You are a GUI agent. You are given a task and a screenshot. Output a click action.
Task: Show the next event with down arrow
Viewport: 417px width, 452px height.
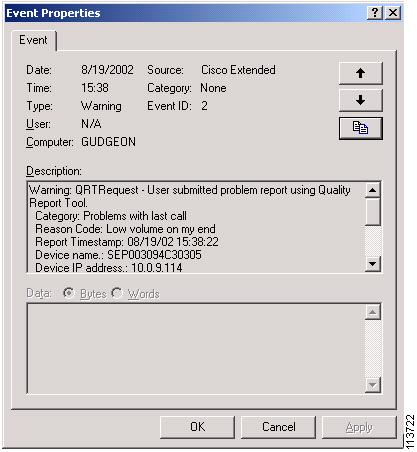(x=360, y=100)
